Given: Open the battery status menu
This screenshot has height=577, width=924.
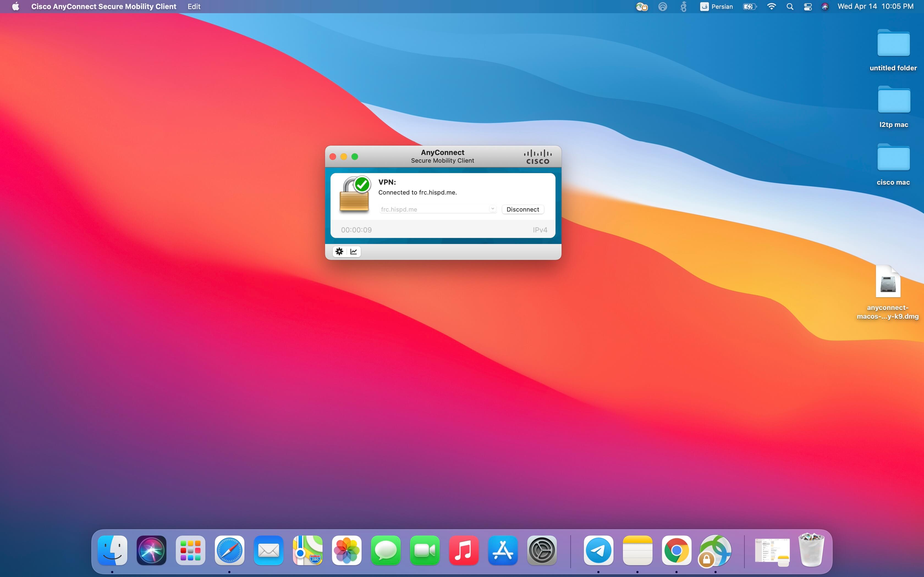Looking at the screenshot, I should click(x=749, y=7).
